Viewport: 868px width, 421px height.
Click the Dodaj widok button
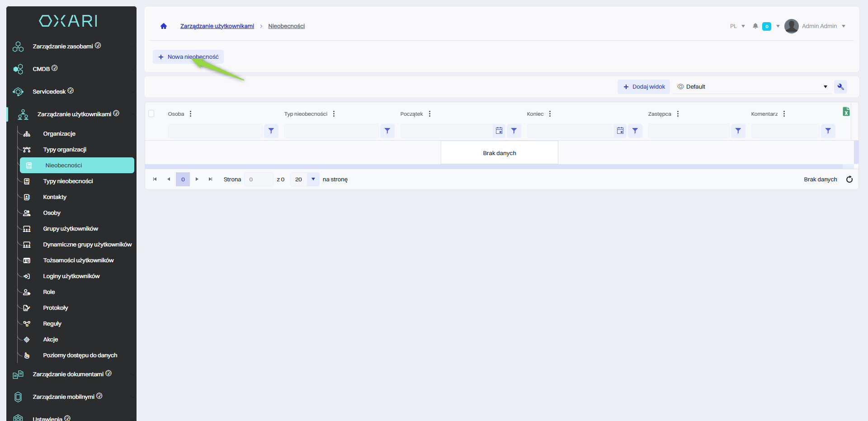point(644,87)
